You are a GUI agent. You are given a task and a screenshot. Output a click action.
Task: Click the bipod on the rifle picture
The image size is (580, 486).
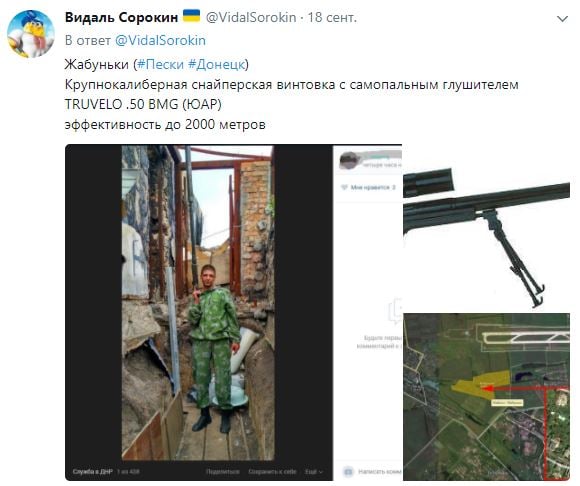tap(514, 257)
